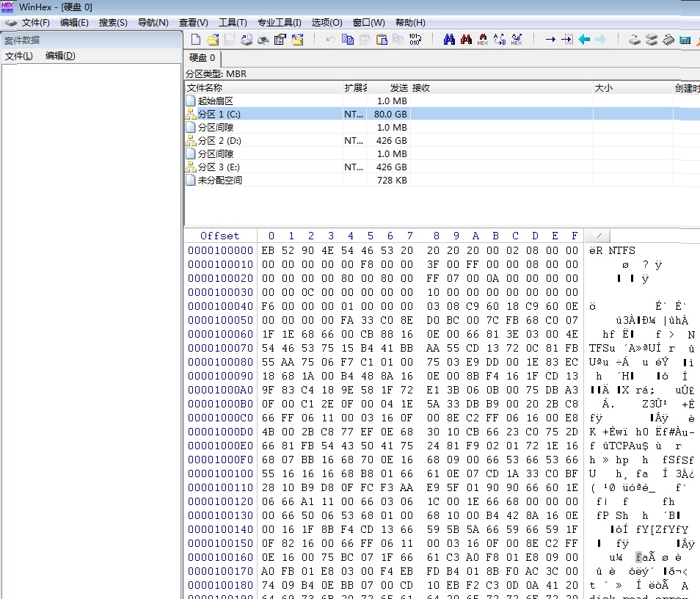Click the text column toggle above ASCII pane
Image resolution: width=700 pixels, height=599 pixels.
point(598,236)
